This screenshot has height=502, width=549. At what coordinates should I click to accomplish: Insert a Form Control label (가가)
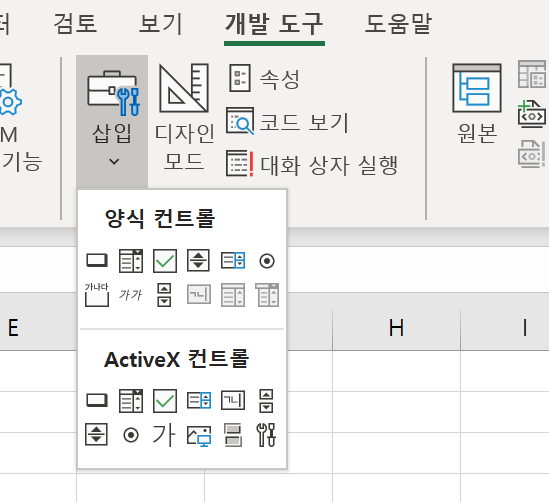tap(131, 295)
